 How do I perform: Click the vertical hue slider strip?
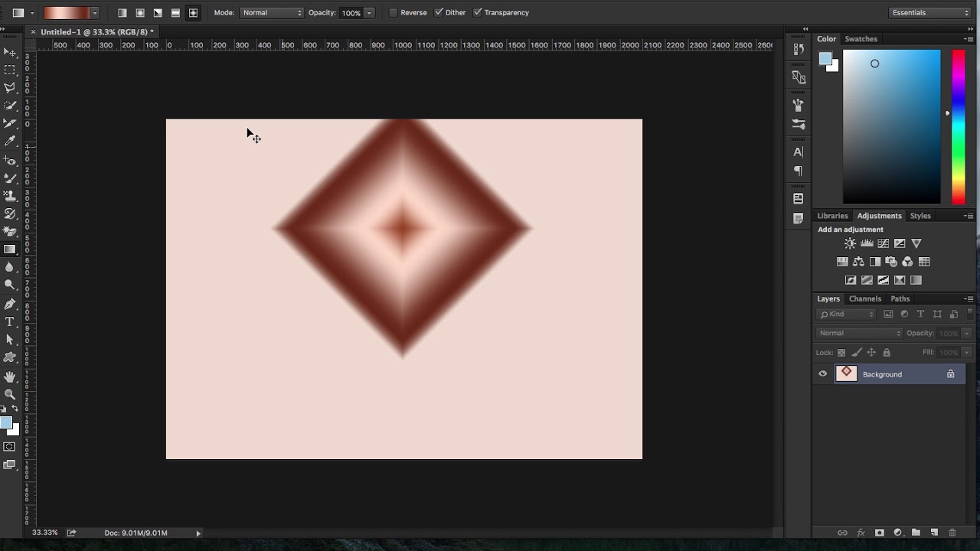[x=959, y=127]
